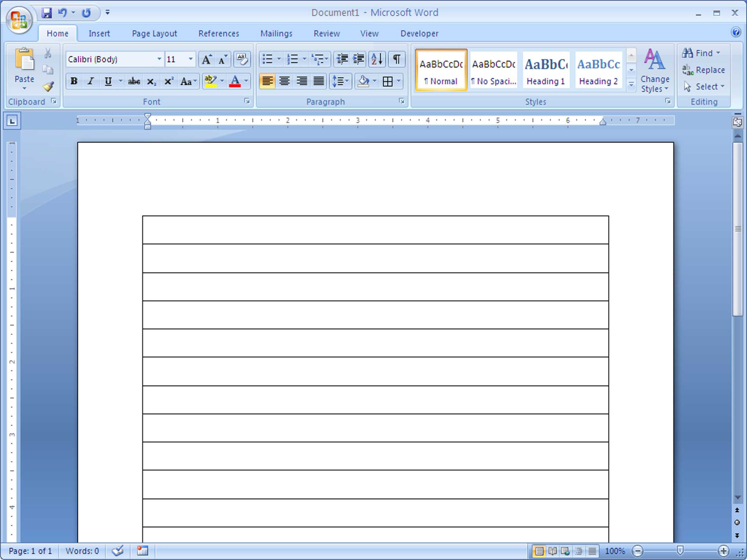Image resolution: width=747 pixels, height=560 pixels.
Task: Click the Home tab
Action: [57, 34]
